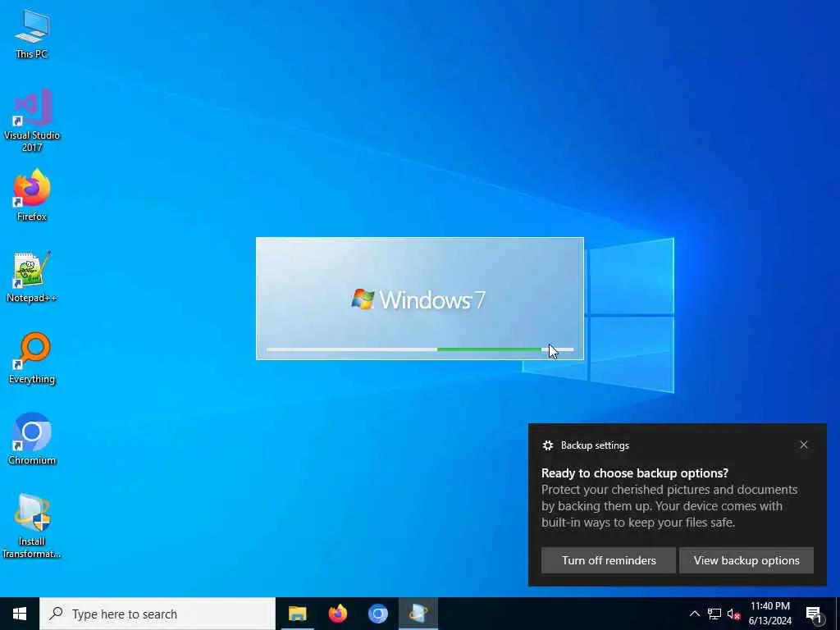Viewport: 840px width, 630px height.
Task: Click the 'Ready to choose backup options?' heading
Action: [635, 473]
